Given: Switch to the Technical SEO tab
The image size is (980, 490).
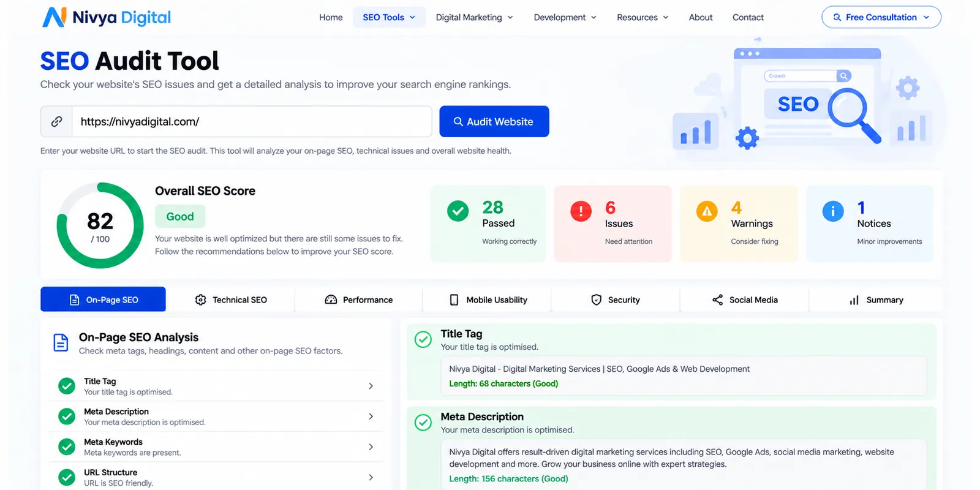Looking at the screenshot, I should [231, 300].
